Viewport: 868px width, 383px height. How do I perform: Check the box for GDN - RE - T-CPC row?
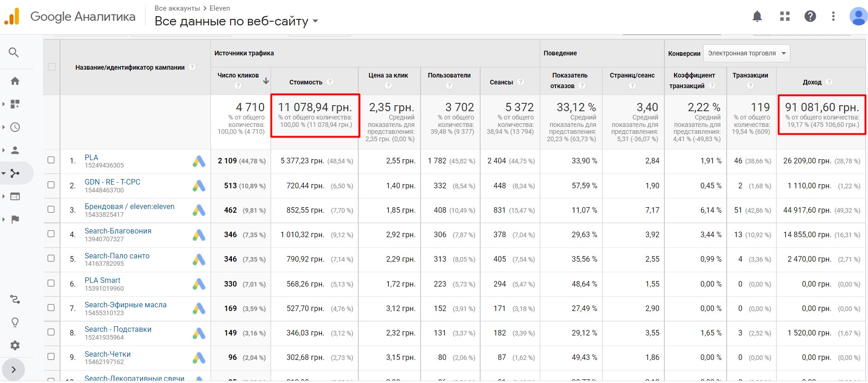[x=51, y=185]
